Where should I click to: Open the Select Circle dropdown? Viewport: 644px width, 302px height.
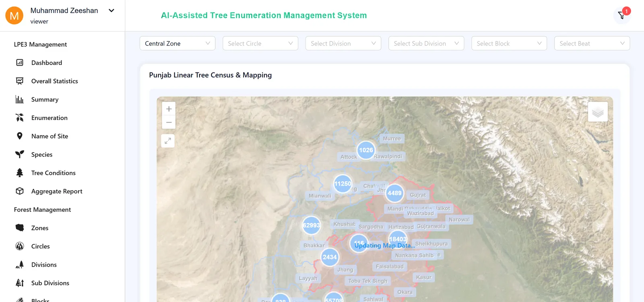pyautogui.click(x=260, y=43)
